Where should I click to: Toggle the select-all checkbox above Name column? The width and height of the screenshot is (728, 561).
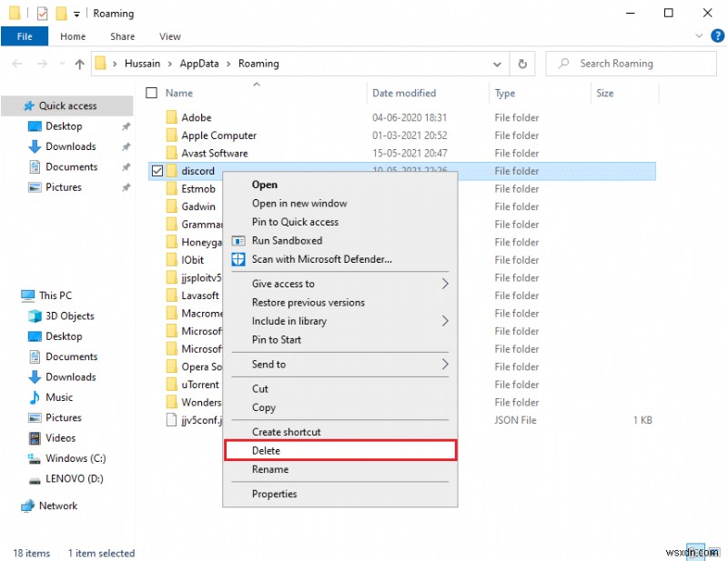pyautogui.click(x=151, y=93)
